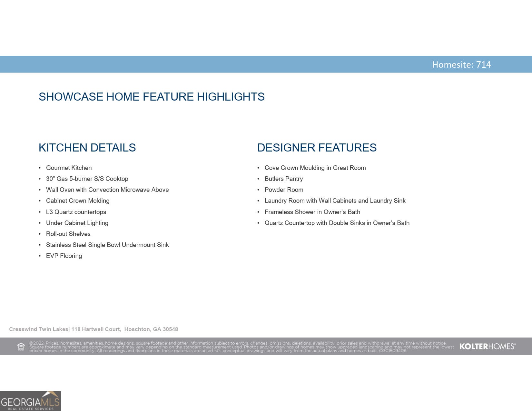This screenshot has width=532, height=411.
Task: Click the Roll-out Shelves item
Action: (68, 234)
